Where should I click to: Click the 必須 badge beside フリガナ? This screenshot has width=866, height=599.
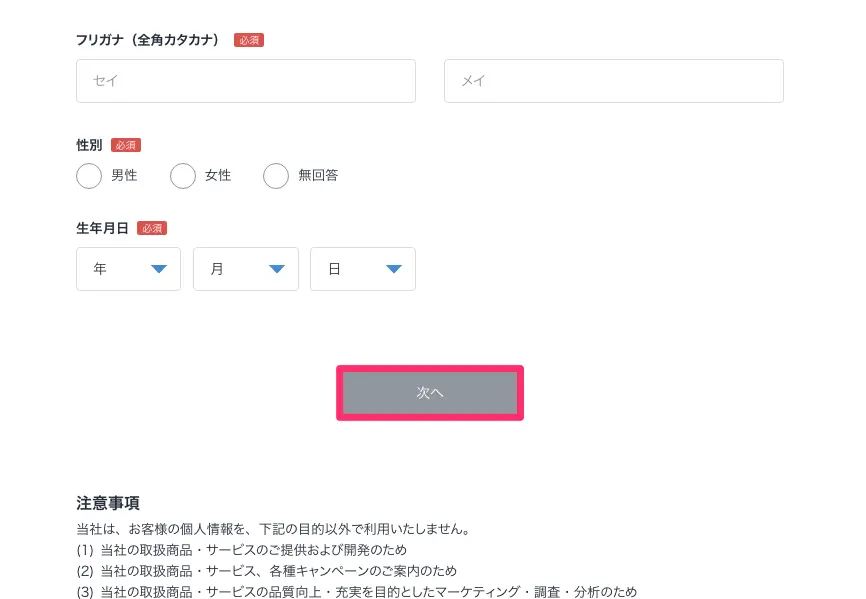tap(249, 40)
